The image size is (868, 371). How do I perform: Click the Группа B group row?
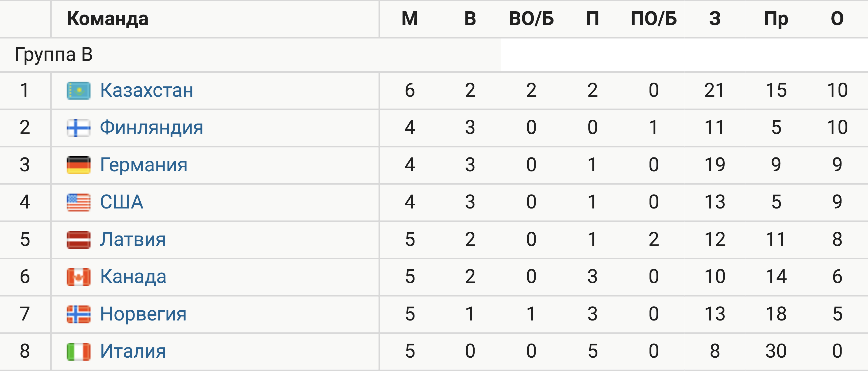[250, 55]
